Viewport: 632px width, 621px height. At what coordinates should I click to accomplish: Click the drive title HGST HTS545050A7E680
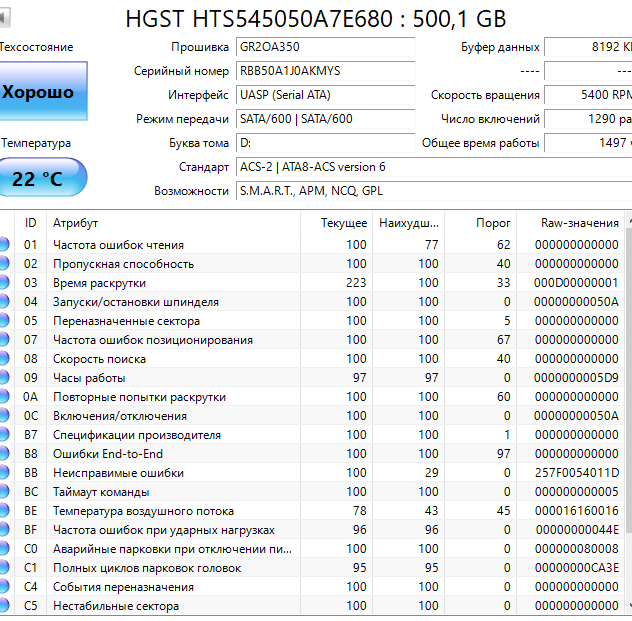[x=316, y=19]
